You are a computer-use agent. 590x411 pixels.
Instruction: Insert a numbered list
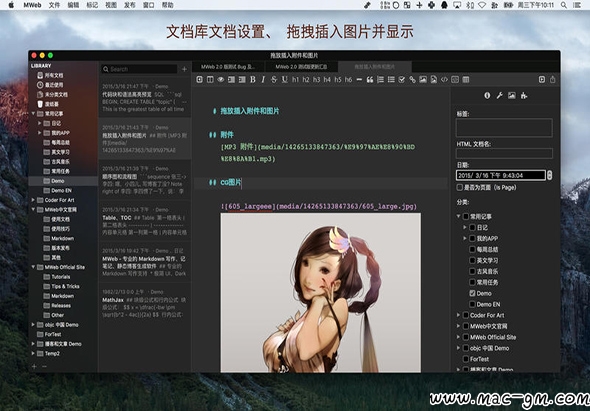click(x=380, y=79)
